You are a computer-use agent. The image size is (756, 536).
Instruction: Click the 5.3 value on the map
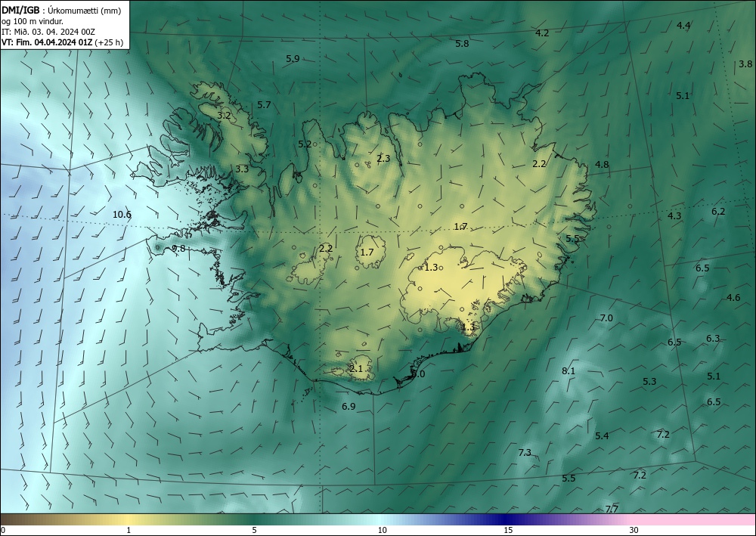(649, 381)
